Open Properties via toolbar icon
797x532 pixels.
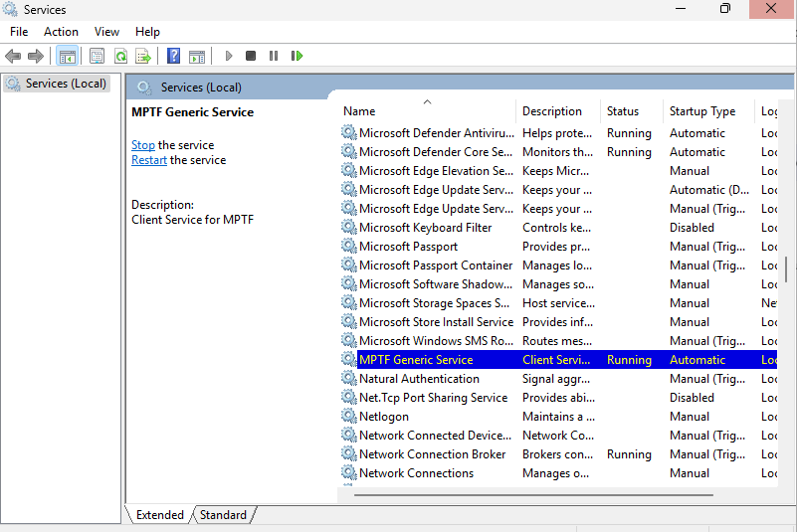(97, 56)
